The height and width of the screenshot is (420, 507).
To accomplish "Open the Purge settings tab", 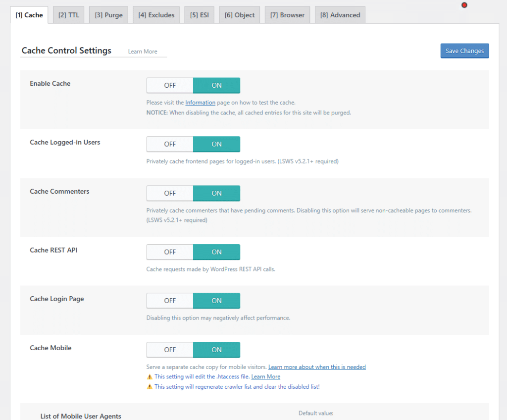I will tap(108, 15).
